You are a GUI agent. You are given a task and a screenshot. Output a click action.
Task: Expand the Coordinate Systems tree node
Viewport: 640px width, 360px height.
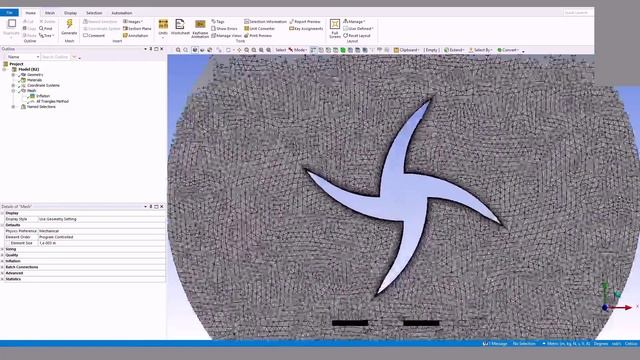pos(13,85)
